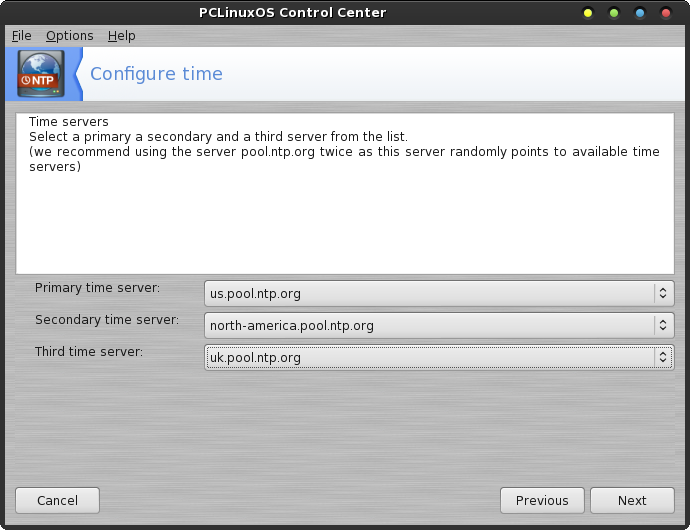This screenshot has height=530, width=690.
Task: Click the NTP globe icon in header
Action: [41, 74]
